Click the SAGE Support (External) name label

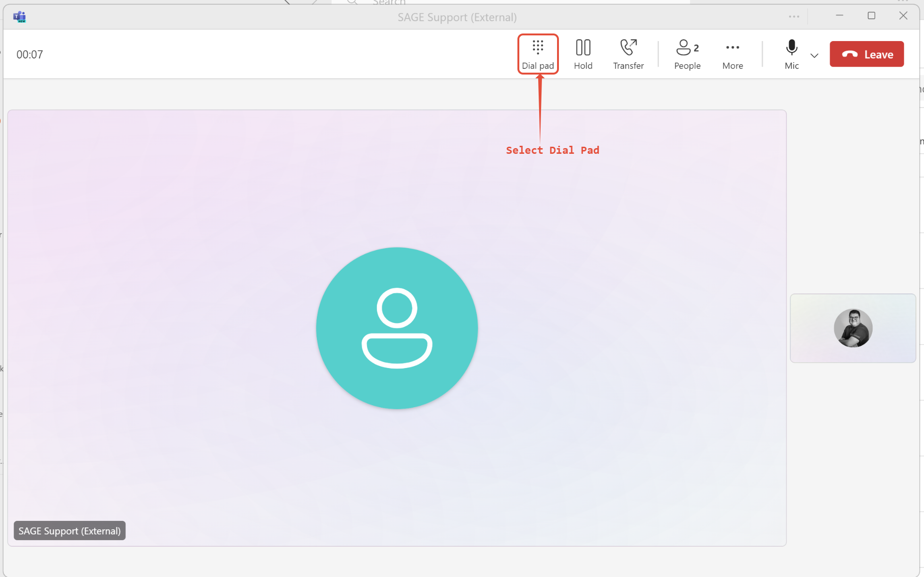[x=69, y=531]
